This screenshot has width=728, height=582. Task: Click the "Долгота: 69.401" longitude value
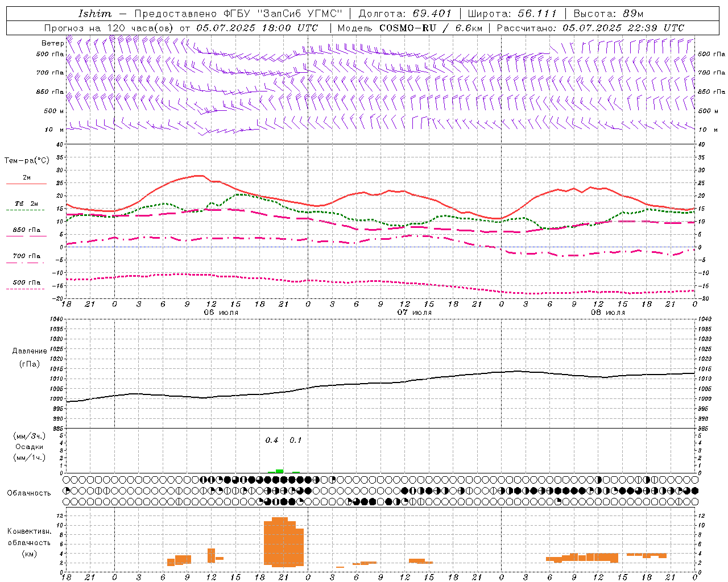[x=404, y=14]
